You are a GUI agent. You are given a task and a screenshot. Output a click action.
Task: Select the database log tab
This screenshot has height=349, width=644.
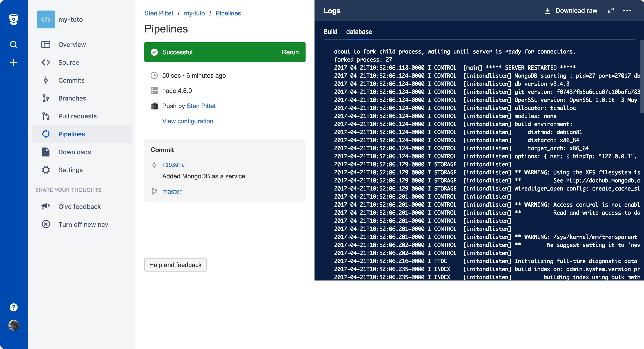click(359, 32)
